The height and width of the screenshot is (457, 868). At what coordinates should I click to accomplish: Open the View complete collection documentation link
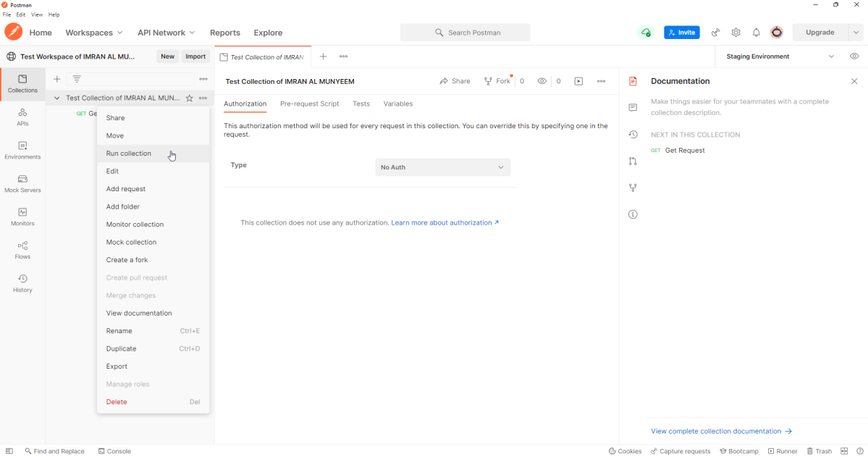(721, 431)
